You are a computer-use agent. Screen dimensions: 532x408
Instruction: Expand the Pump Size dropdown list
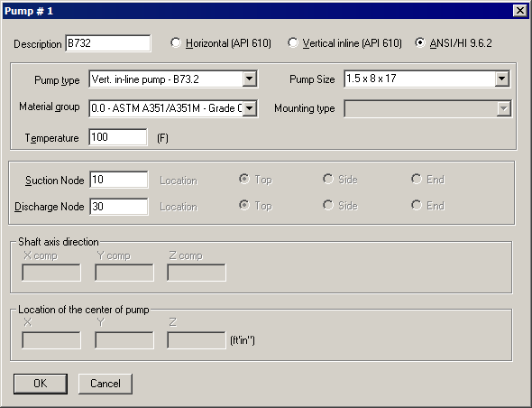click(x=502, y=79)
